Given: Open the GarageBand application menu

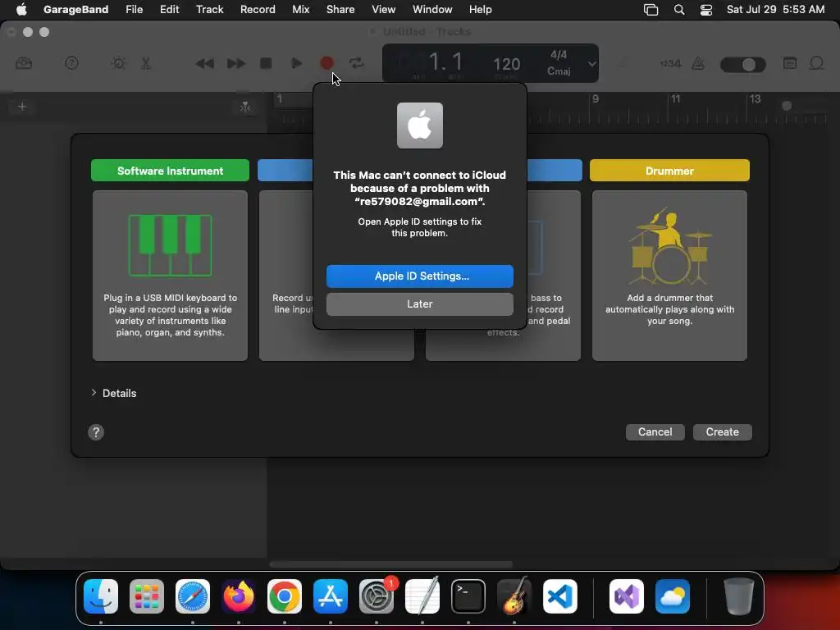Looking at the screenshot, I should 75,10.
